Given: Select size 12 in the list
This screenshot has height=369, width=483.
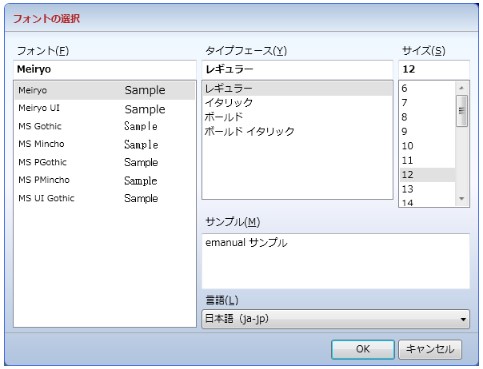Looking at the screenshot, I should click(x=427, y=175).
